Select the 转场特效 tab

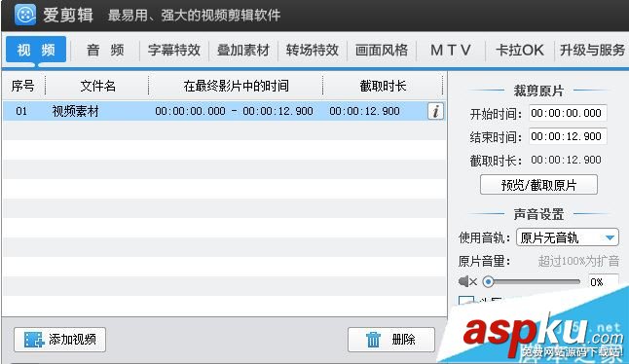pos(313,50)
